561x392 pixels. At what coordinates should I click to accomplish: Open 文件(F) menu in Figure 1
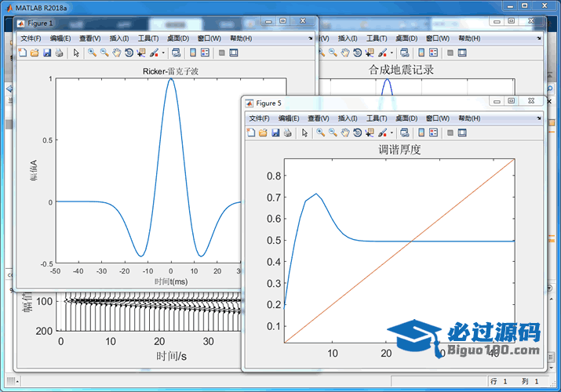point(31,38)
